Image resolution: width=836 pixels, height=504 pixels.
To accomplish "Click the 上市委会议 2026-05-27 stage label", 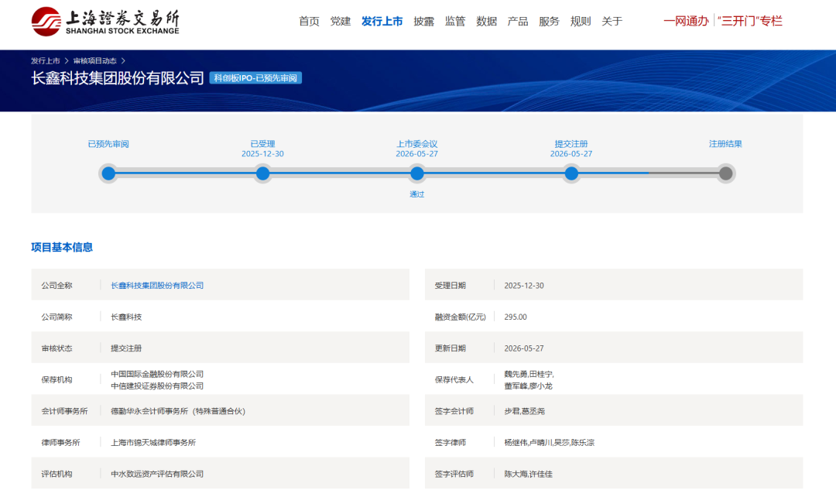I will click(x=417, y=149).
